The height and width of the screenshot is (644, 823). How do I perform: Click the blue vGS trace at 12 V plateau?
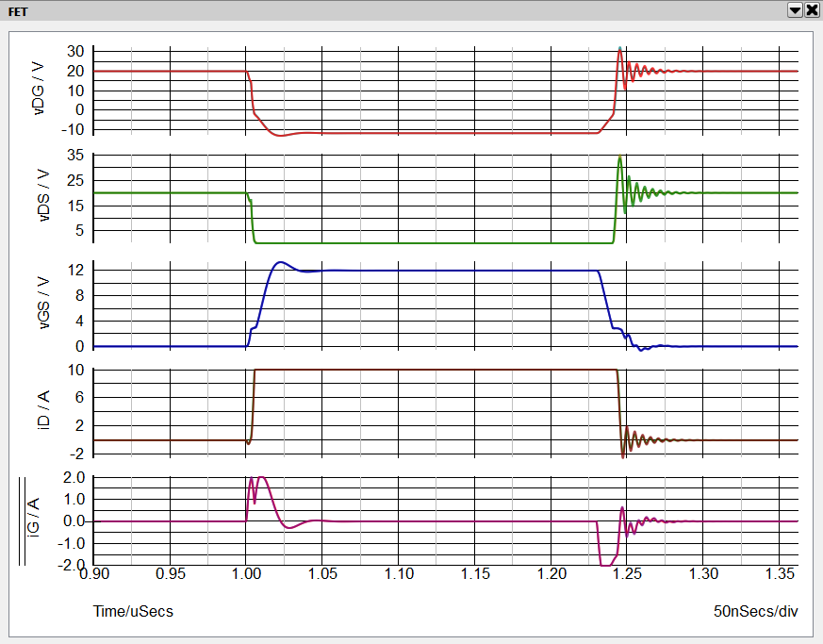(424, 271)
